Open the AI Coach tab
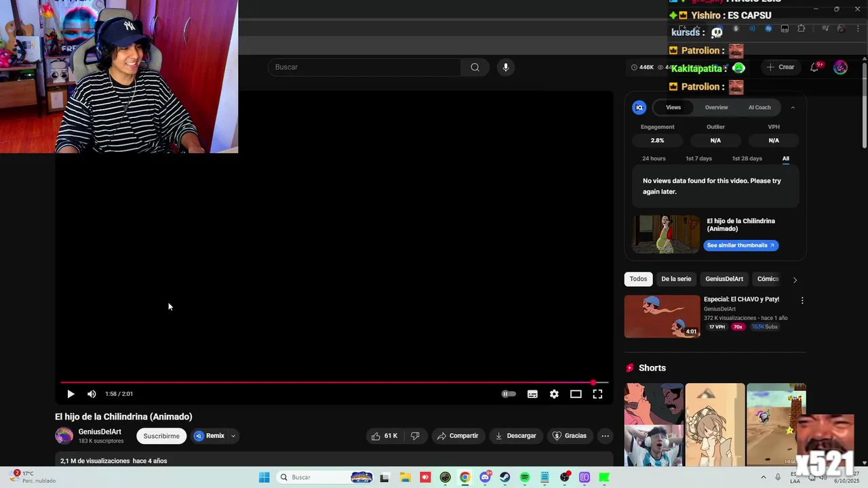The image size is (868, 488). pos(759,107)
